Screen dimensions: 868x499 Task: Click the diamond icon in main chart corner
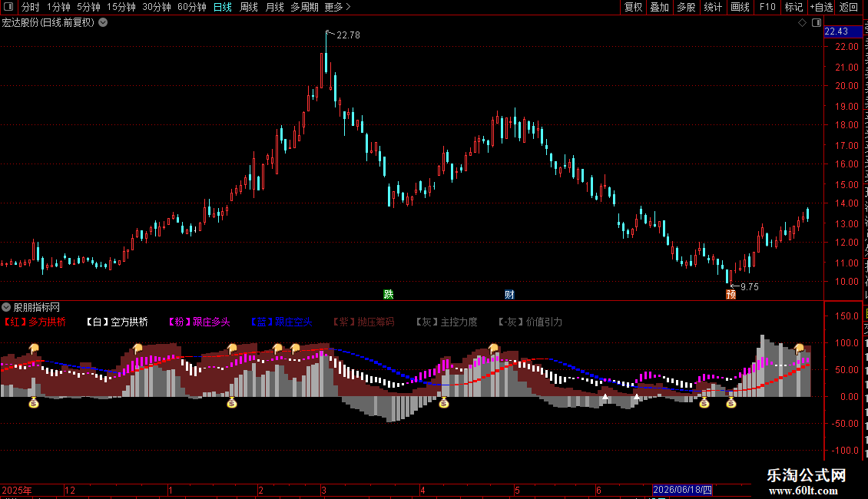802,23
